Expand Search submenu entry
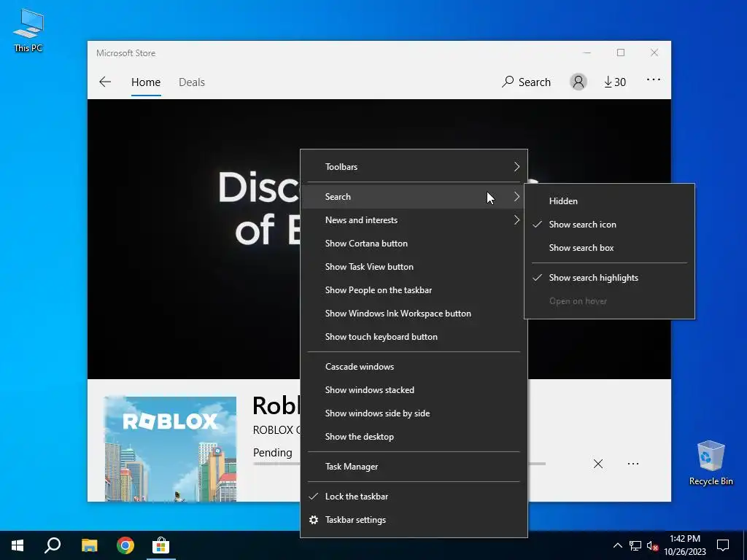Viewport: 747px width, 560px height. point(414,197)
